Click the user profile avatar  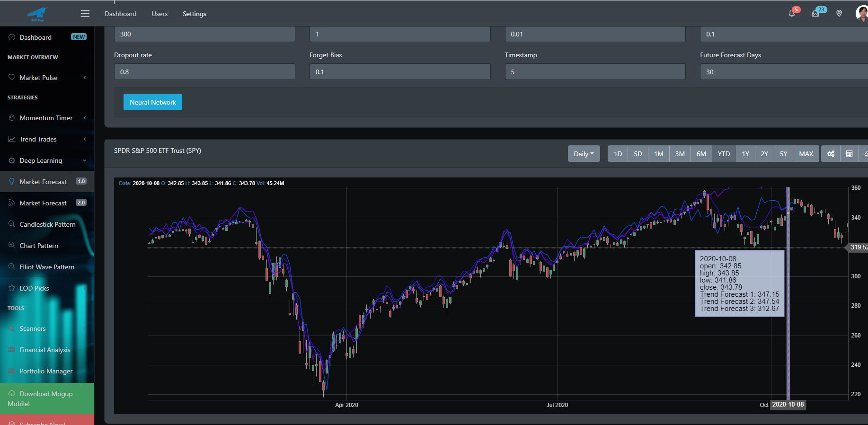[861, 13]
